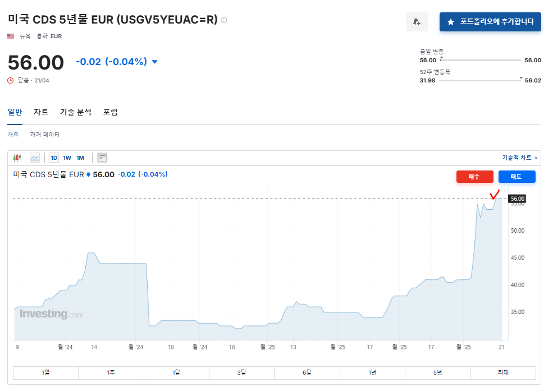The height and width of the screenshot is (392, 553).
Task: Switch chart interval to 1W
Action: tap(67, 158)
